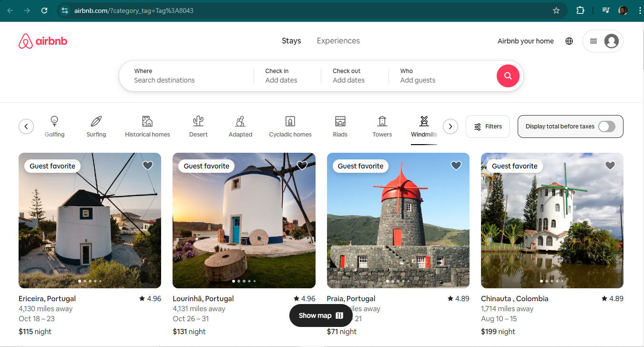Switch to the Experiences tab
644x347 pixels.
click(338, 41)
